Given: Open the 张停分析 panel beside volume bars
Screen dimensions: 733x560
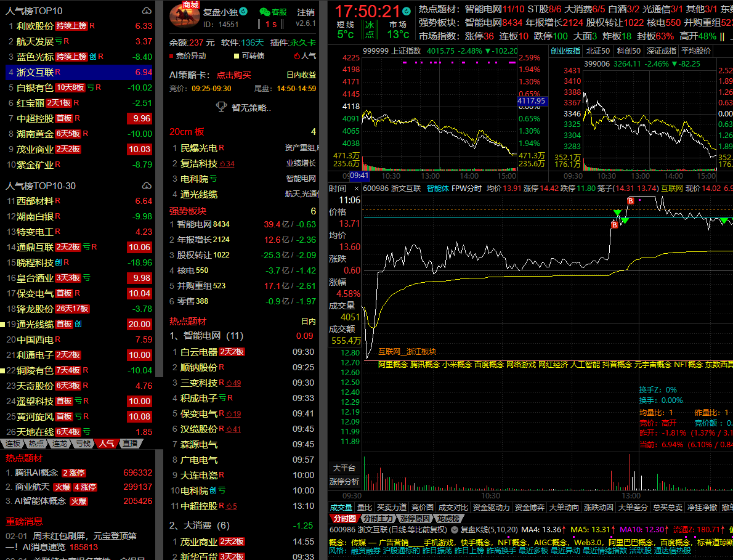Looking at the screenshot, I should (x=344, y=481).
